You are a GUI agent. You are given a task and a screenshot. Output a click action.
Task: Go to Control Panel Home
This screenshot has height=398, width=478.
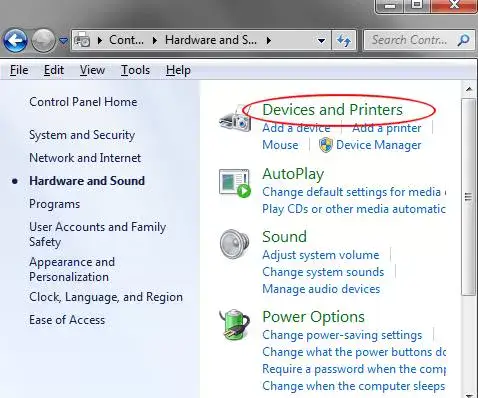pyautogui.click(x=83, y=102)
